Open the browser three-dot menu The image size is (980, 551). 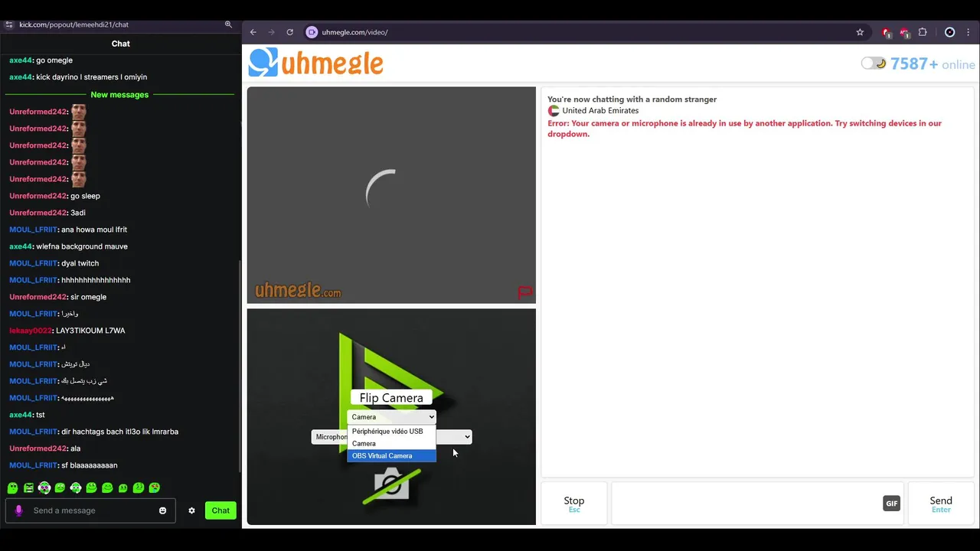(969, 32)
